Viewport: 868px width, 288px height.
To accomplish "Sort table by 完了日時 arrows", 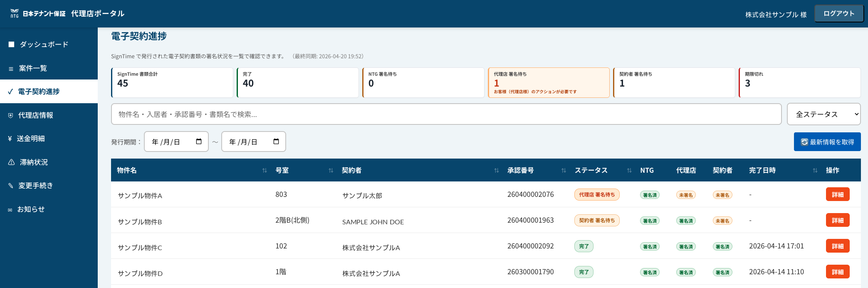I will [x=815, y=170].
